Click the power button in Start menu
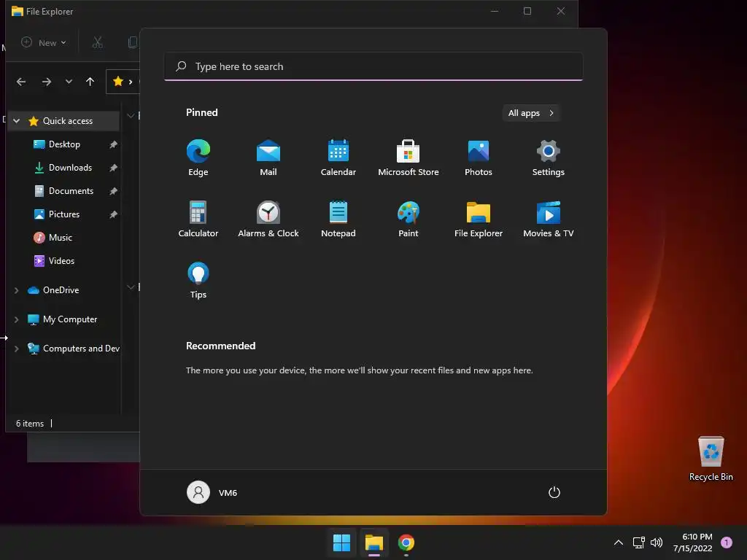 [x=554, y=492]
